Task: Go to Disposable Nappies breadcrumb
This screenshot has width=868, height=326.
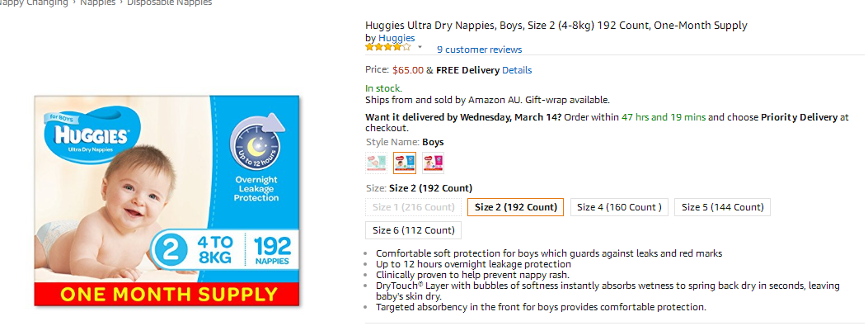Action: click(x=169, y=2)
